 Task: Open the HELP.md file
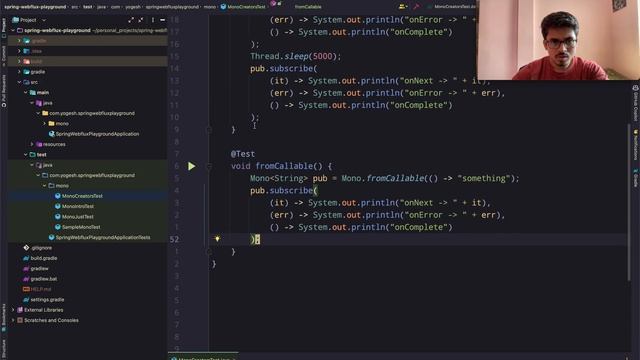click(37, 289)
